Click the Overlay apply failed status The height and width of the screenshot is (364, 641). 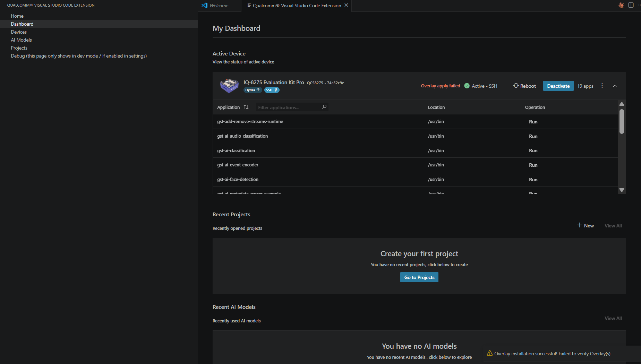(x=441, y=86)
